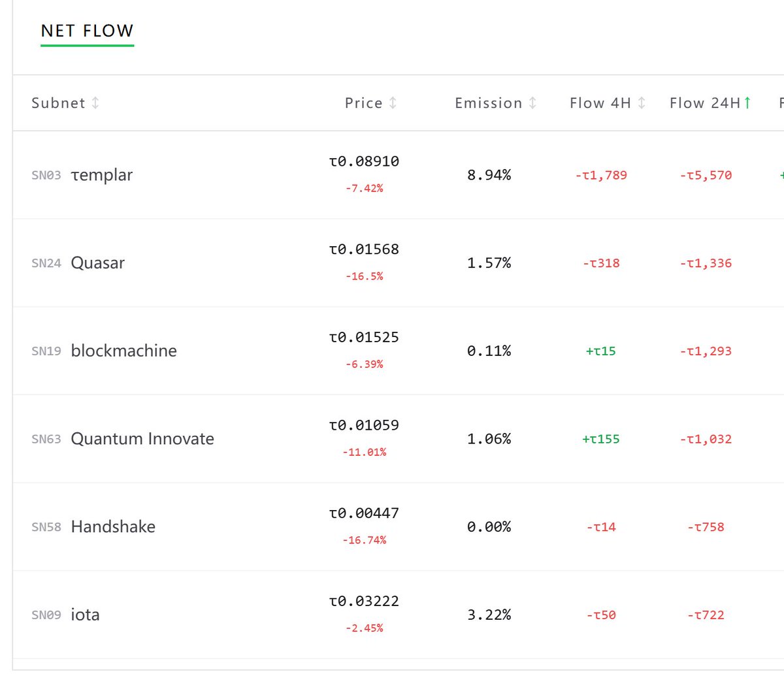Viewport: 784px width, 674px height.
Task: Sort by Emission column arrow icon
Action: coord(532,103)
